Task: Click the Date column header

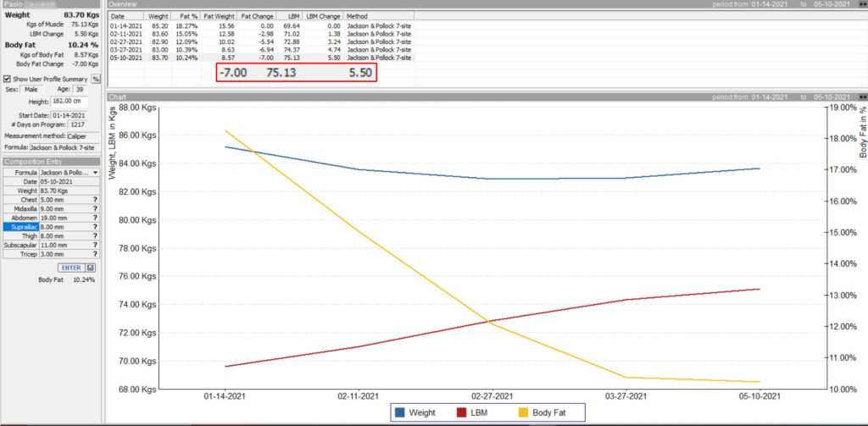Action: click(118, 15)
